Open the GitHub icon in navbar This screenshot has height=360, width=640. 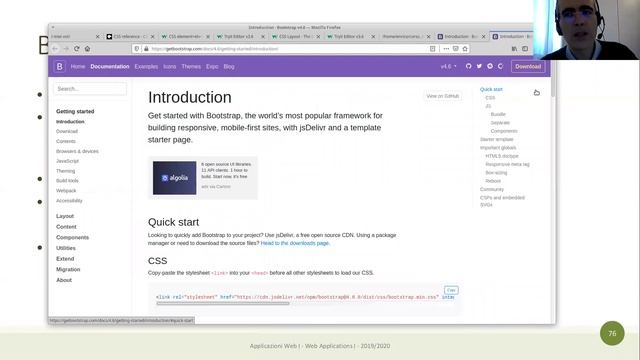pos(469,66)
